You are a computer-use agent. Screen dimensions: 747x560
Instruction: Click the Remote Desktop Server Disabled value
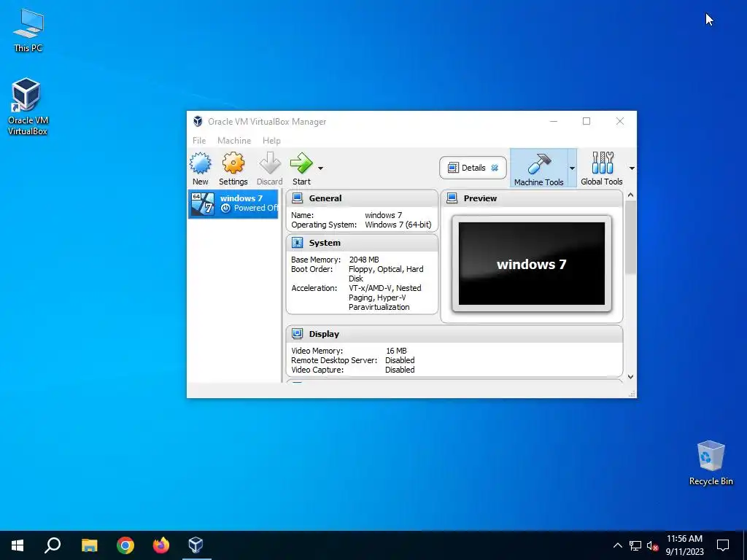click(400, 360)
